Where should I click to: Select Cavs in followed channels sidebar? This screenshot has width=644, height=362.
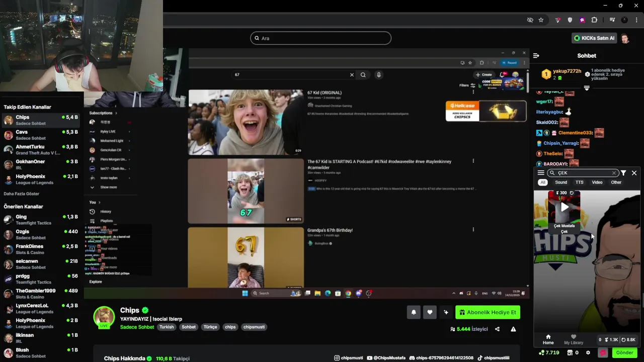click(41, 135)
